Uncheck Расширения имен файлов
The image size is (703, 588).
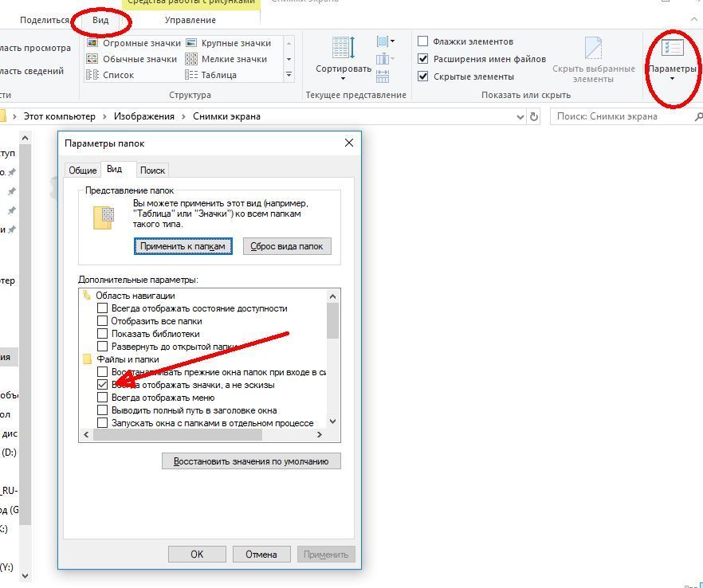[x=423, y=59]
